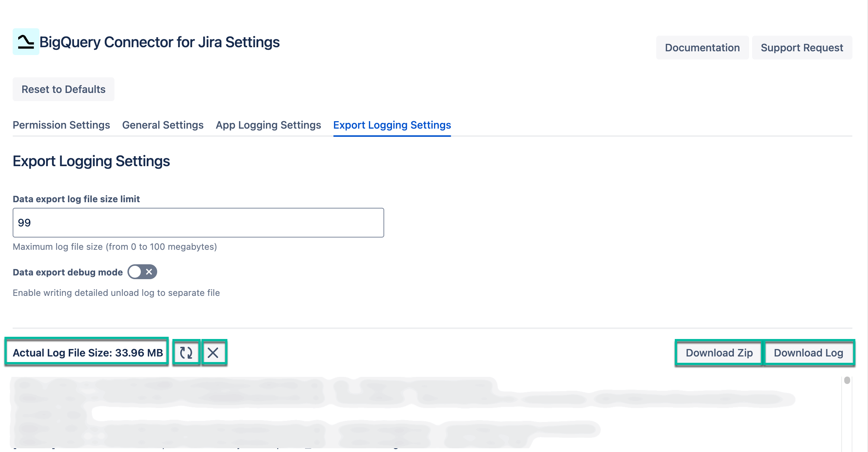The width and height of the screenshot is (868, 452).
Task: Select the App Logging Settings tab
Action: 268,125
